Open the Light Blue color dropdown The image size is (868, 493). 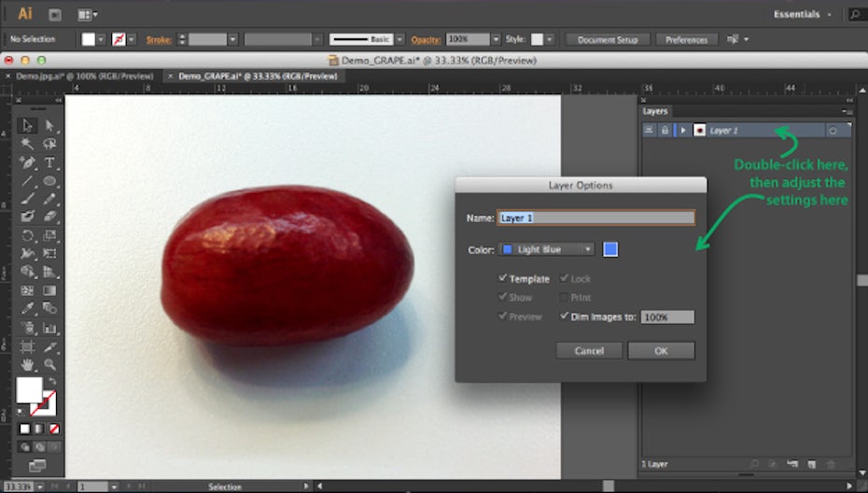coord(547,249)
